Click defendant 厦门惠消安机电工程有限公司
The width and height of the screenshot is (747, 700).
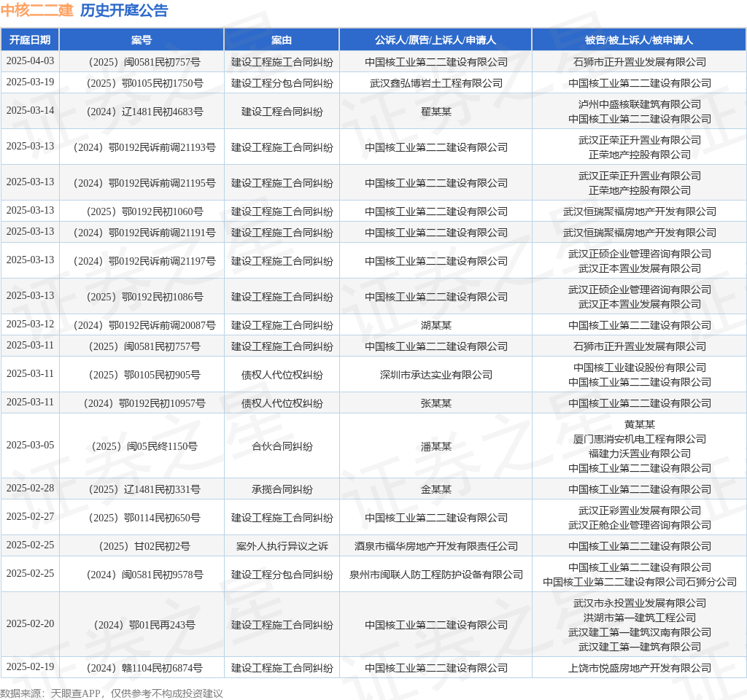pyautogui.click(x=639, y=439)
